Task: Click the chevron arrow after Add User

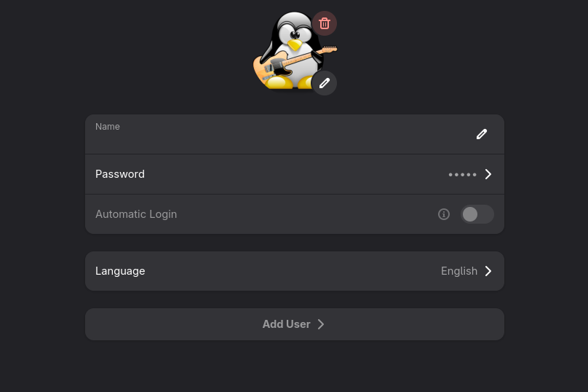Action: [x=321, y=324]
